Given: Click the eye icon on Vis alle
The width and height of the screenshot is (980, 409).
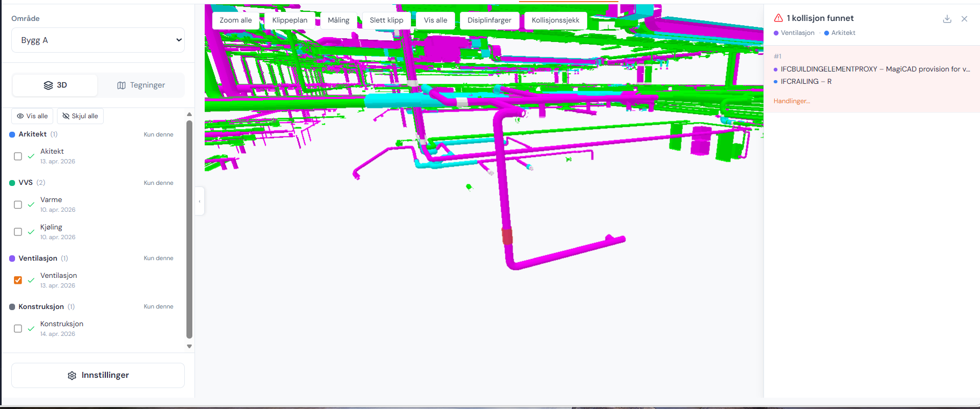Looking at the screenshot, I should tap(20, 116).
